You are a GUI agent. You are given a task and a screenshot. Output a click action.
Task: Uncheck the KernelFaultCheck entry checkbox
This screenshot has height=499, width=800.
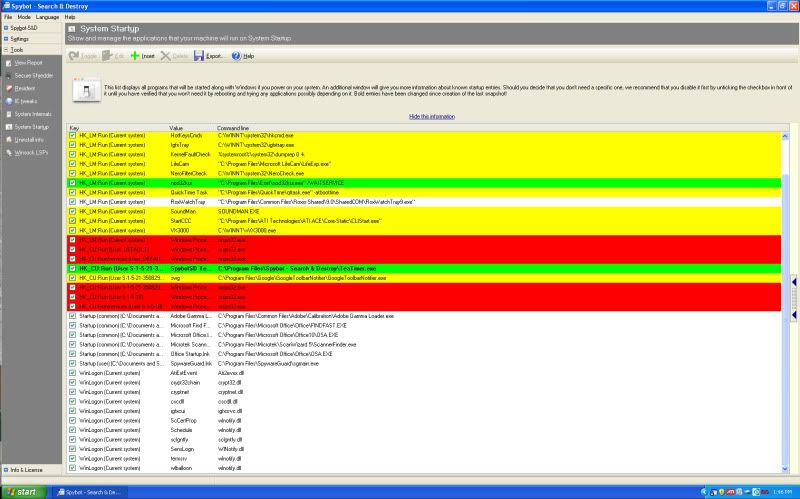tap(72, 155)
